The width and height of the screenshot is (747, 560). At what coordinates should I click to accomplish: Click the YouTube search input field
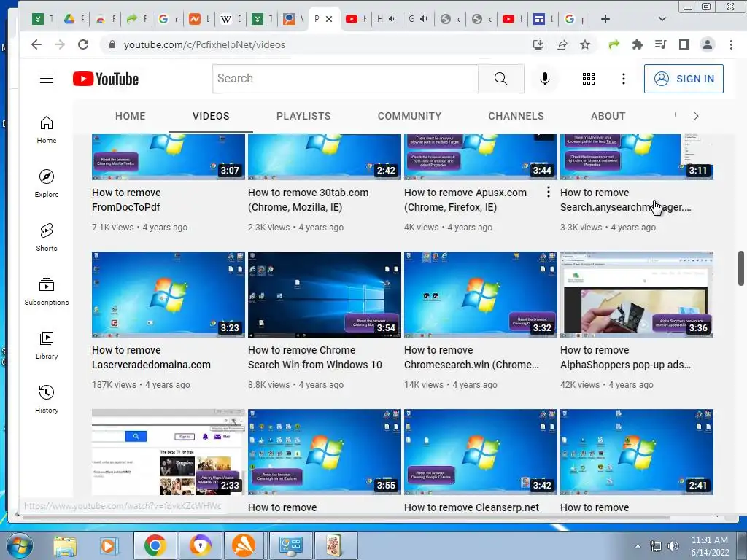click(x=345, y=79)
